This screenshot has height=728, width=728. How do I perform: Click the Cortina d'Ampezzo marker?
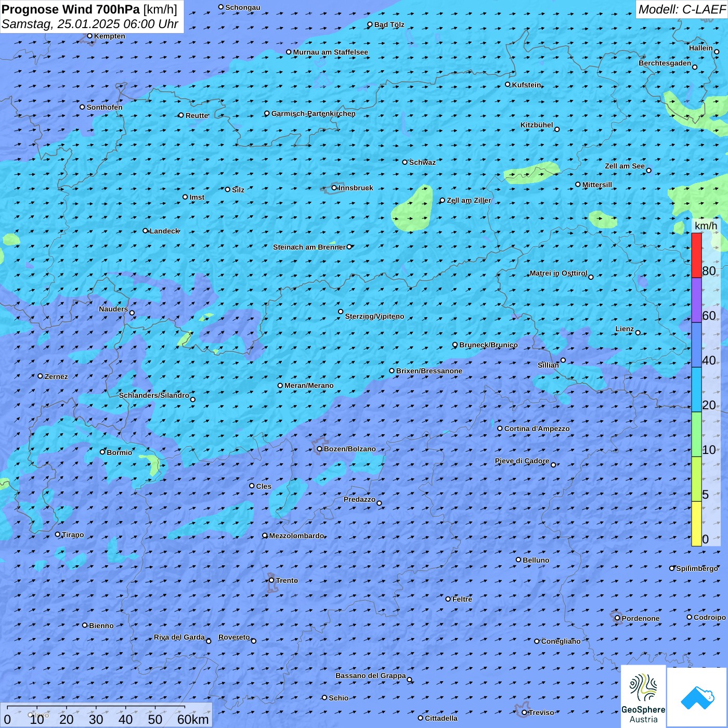click(x=500, y=428)
